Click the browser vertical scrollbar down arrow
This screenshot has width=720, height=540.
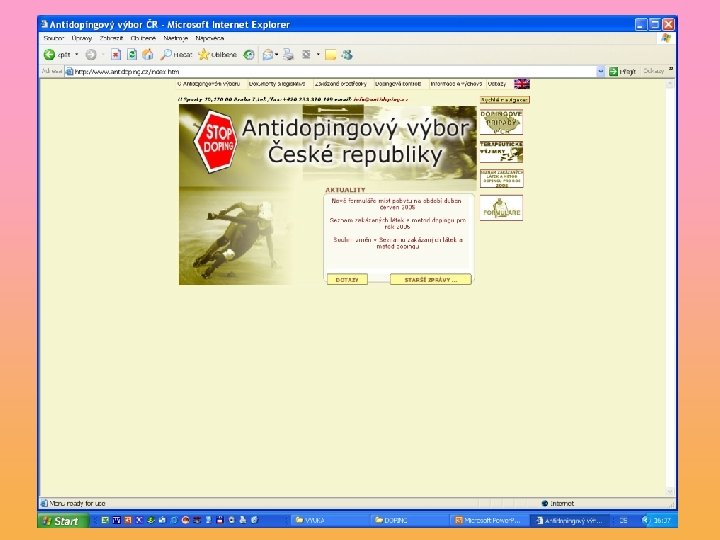670,492
